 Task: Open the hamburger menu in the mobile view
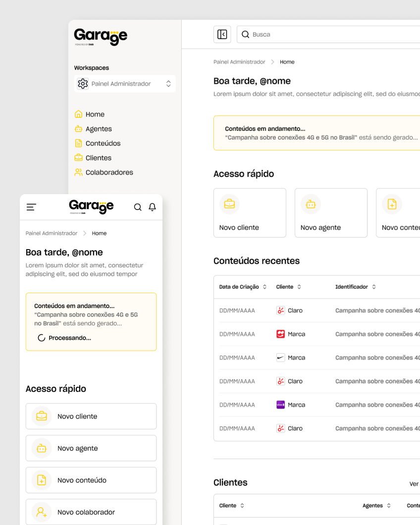pos(31,207)
